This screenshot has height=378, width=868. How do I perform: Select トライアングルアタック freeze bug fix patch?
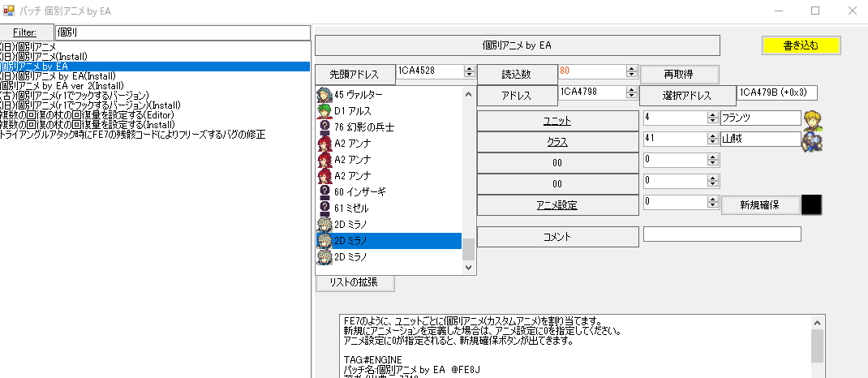coord(155,134)
